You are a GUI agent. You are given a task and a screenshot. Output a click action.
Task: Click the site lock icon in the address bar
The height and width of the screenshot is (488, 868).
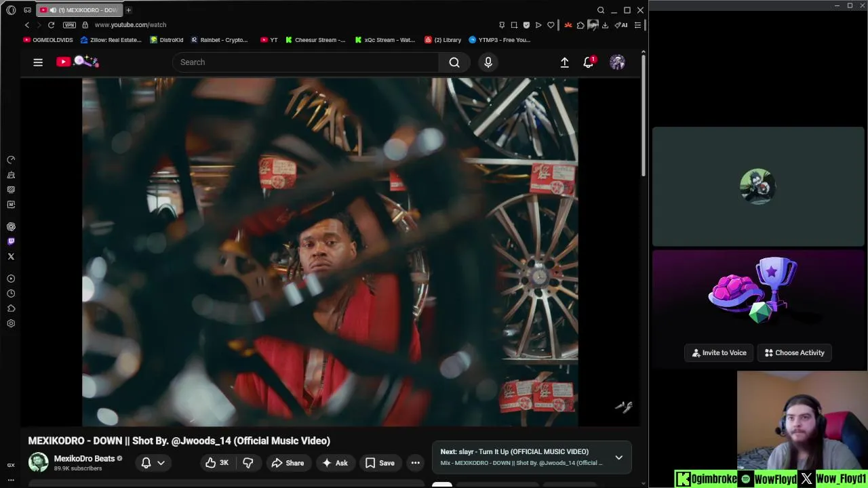[85, 25]
